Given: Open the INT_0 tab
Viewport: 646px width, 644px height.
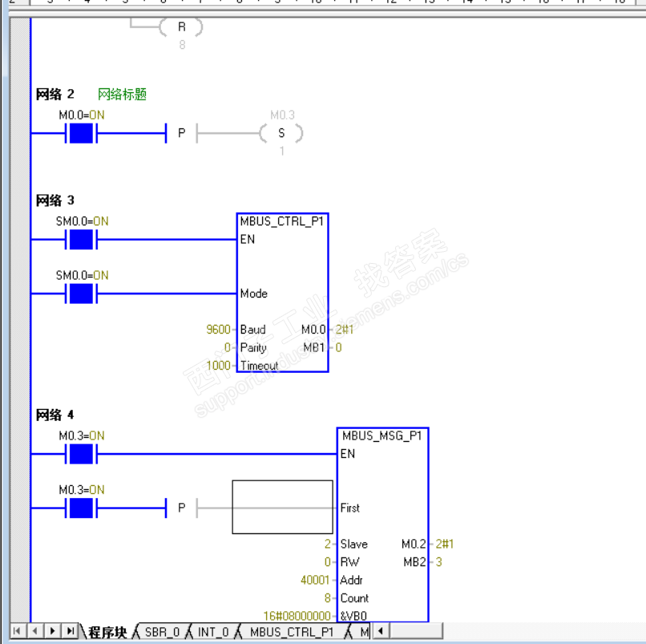Looking at the screenshot, I should tap(213, 632).
